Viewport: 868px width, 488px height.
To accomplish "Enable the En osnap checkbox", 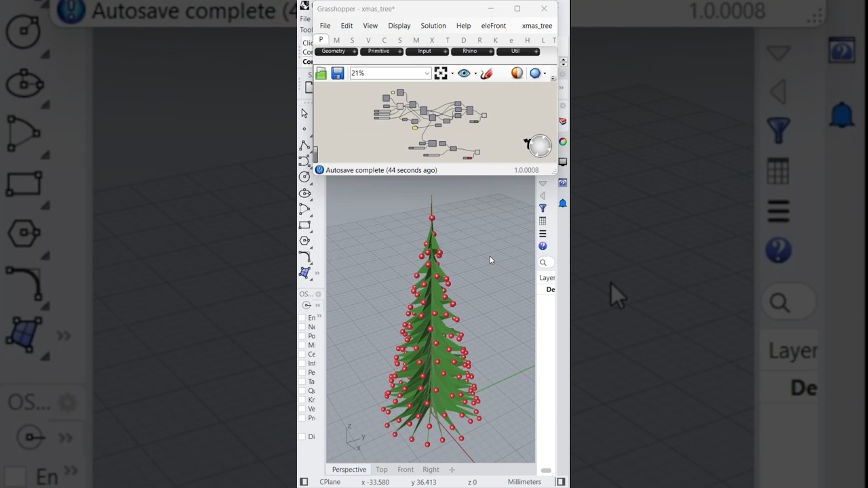I will (x=302, y=318).
